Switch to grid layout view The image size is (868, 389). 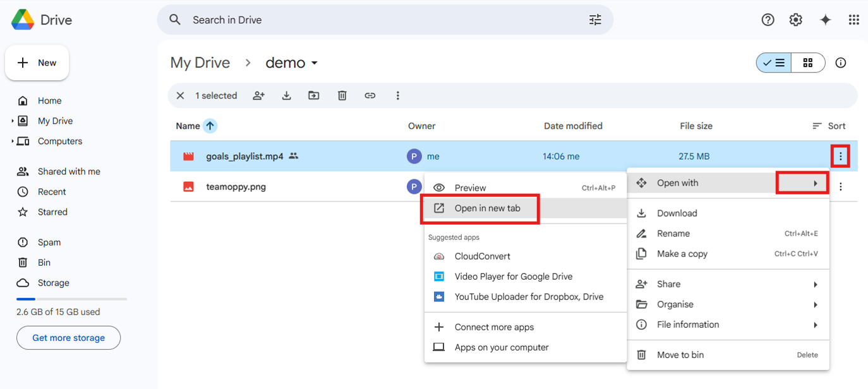pyautogui.click(x=807, y=63)
